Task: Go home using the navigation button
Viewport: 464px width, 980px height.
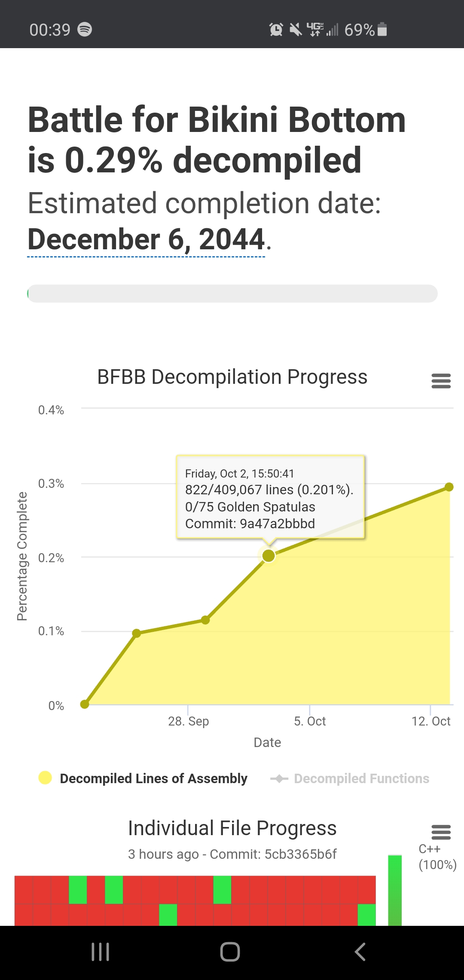Action: (x=230, y=952)
